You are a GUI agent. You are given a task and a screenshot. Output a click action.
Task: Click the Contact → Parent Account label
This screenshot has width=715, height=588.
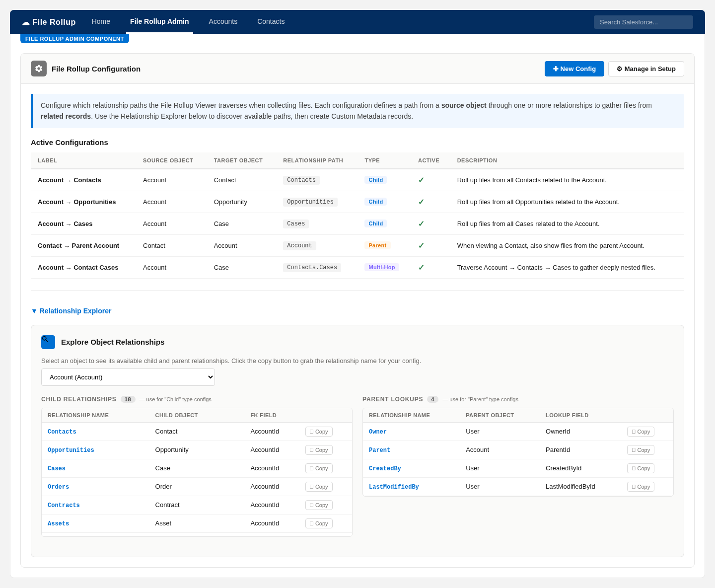tap(78, 246)
